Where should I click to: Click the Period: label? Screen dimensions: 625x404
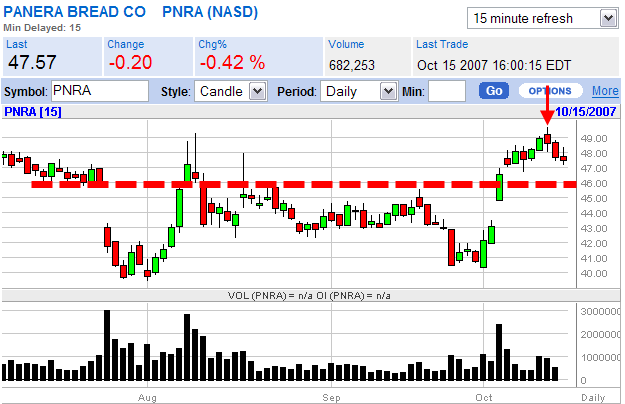297,92
